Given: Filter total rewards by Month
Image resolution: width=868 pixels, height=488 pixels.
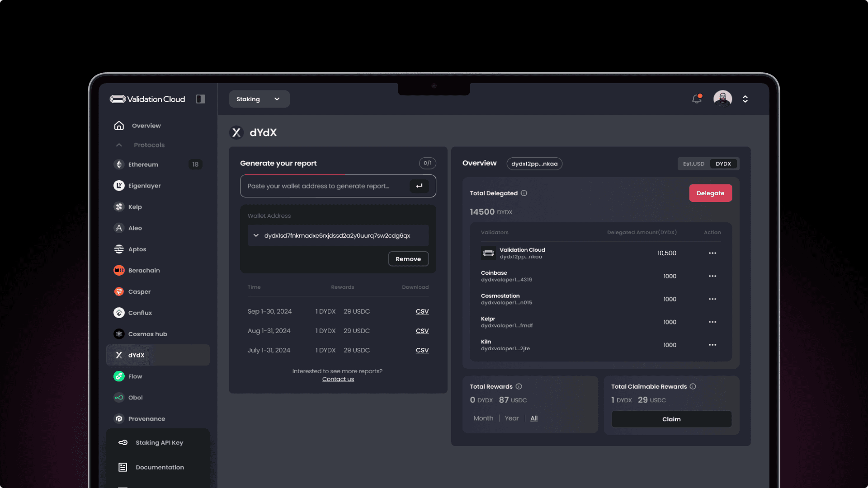Looking at the screenshot, I should point(483,418).
